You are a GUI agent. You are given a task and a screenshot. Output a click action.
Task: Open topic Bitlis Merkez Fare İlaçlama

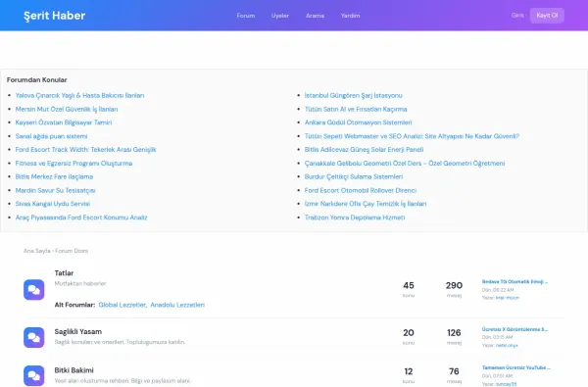pyautogui.click(x=54, y=176)
